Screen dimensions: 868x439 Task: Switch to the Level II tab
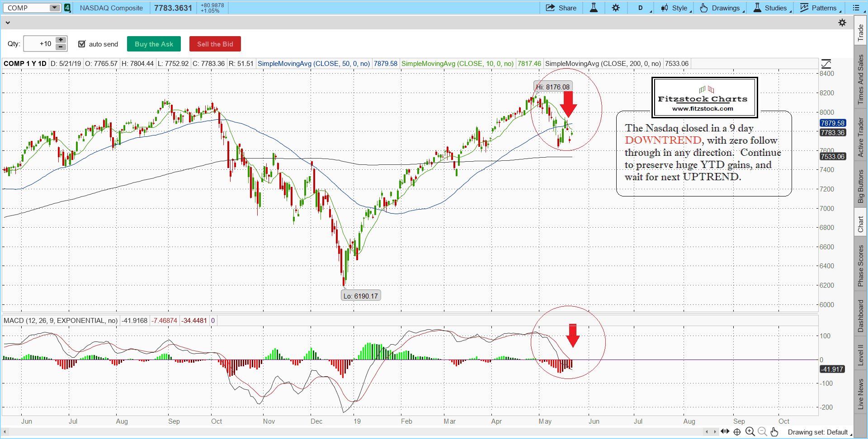[x=861, y=355]
